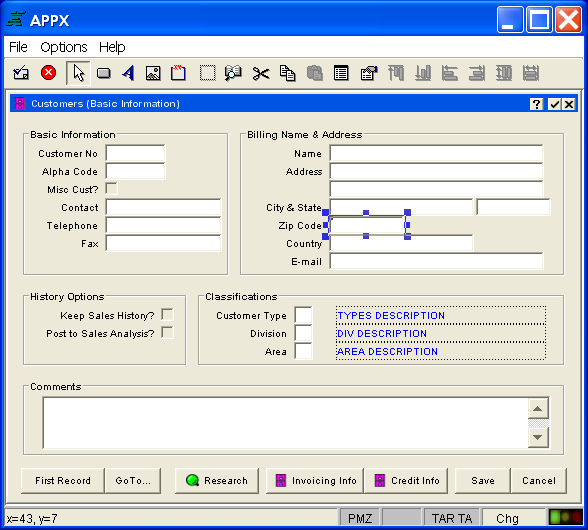588x530 pixels.
Task: Select the button widget tool
Action: (104, 73)
